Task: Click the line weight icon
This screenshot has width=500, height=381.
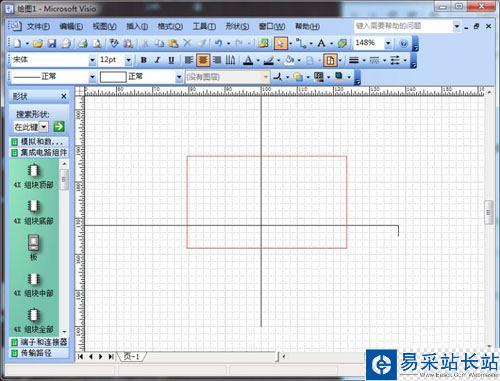Action: tap(354, 60)
